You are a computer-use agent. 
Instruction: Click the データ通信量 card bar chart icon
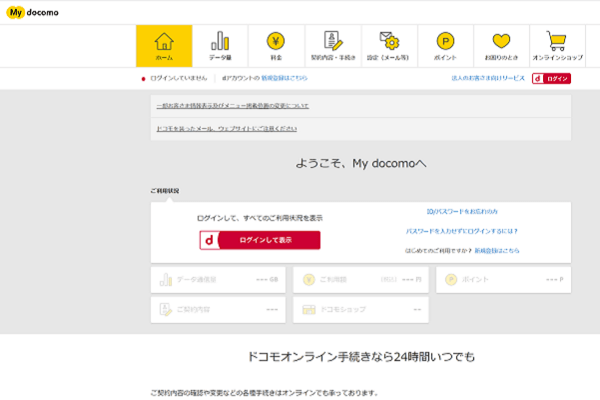coord(166,279)
